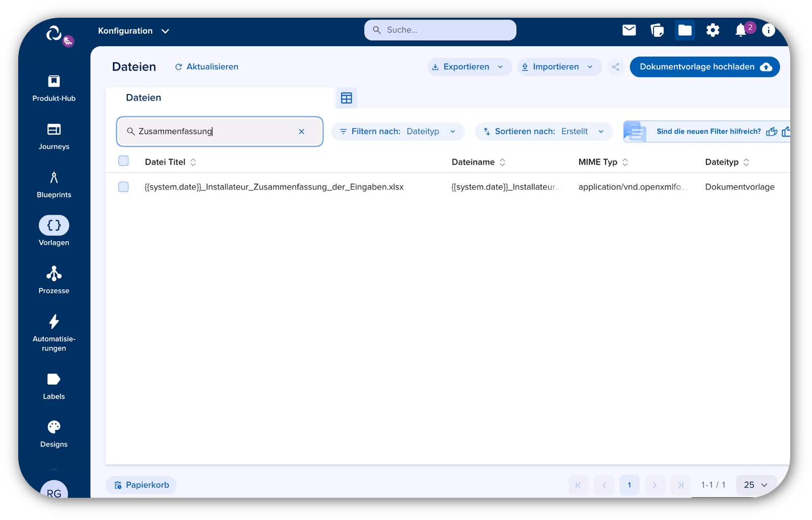Go to the previous page
The image size is (812, 520).
(x=604, y=485)
